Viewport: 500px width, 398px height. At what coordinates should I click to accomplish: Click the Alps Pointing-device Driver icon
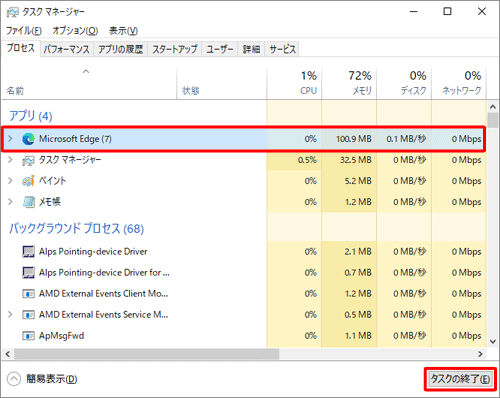28,252
